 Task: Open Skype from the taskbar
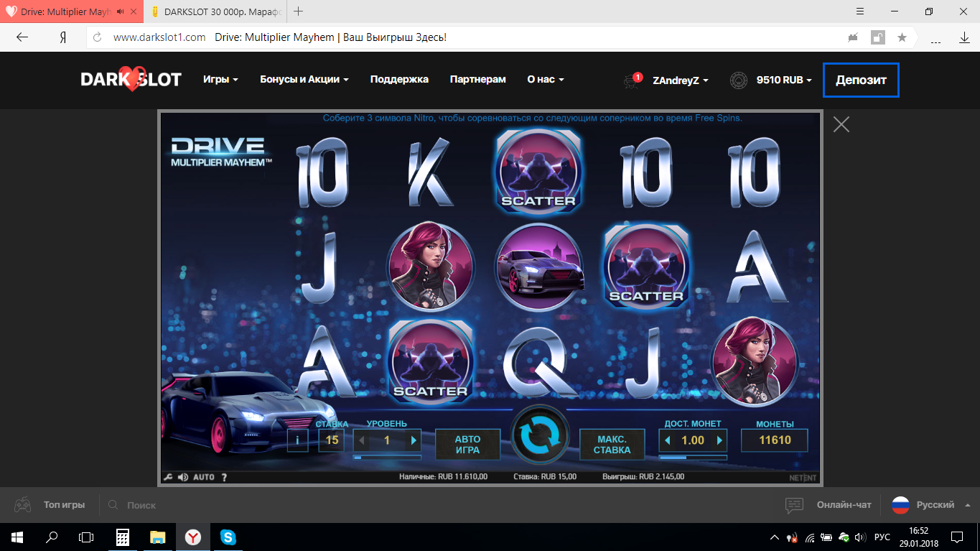click(228, 537)
